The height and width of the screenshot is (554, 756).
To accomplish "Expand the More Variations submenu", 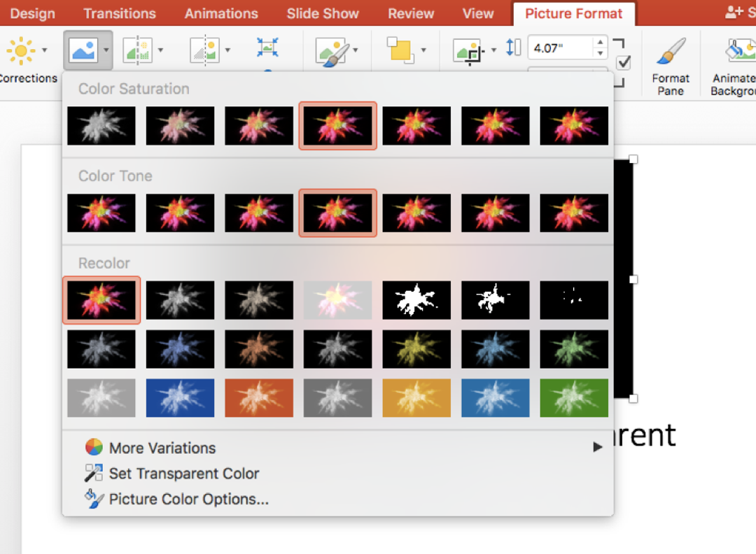I will (x=162, y=448).
